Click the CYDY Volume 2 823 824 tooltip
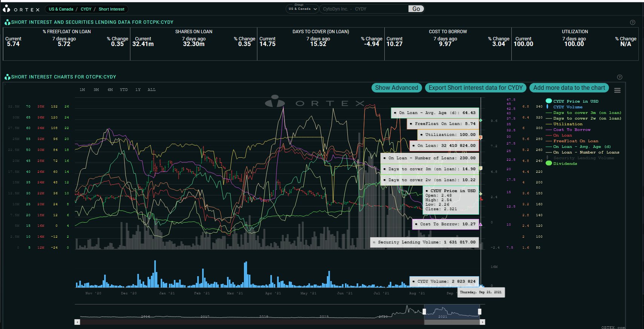Image resolution: width=644 pixels, height=329 pixels. click(444, 281)
